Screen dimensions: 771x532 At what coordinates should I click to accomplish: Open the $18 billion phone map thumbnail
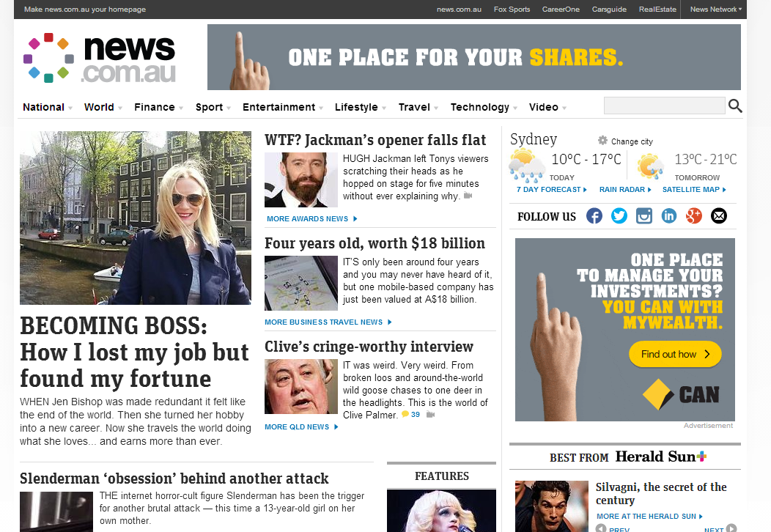301,283
